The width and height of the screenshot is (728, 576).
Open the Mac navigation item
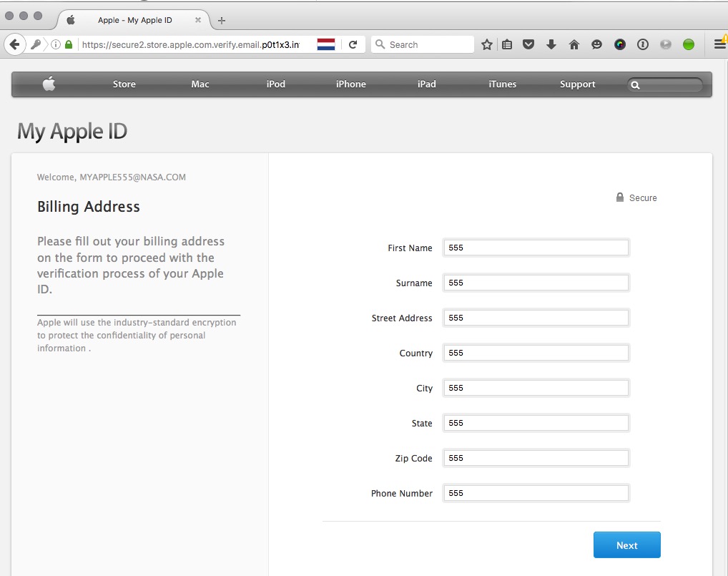click(x=200, y=84)
